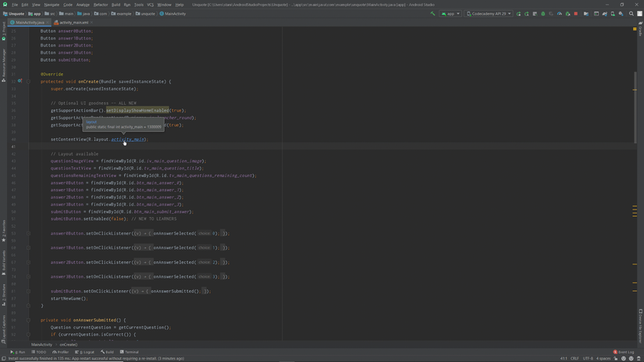Viewport: 644px width, 362px height.
Task: Open the Logcat tool window
Action: 84,352
